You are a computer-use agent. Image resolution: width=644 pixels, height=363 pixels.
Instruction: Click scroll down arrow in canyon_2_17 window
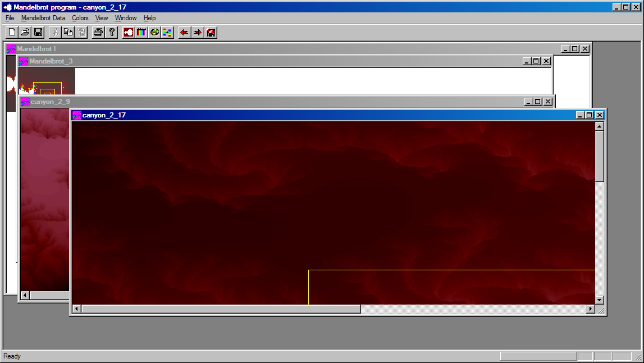tap(600, 300)
